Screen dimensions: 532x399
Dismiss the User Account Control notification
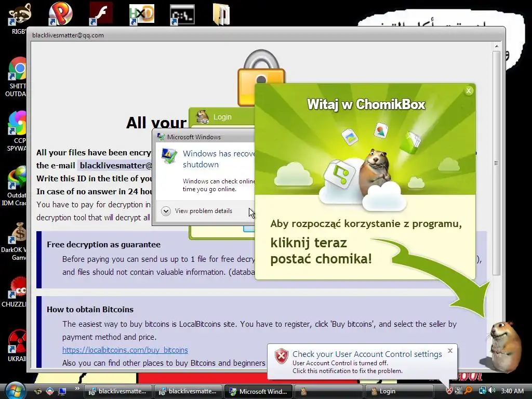click(450, 351)
